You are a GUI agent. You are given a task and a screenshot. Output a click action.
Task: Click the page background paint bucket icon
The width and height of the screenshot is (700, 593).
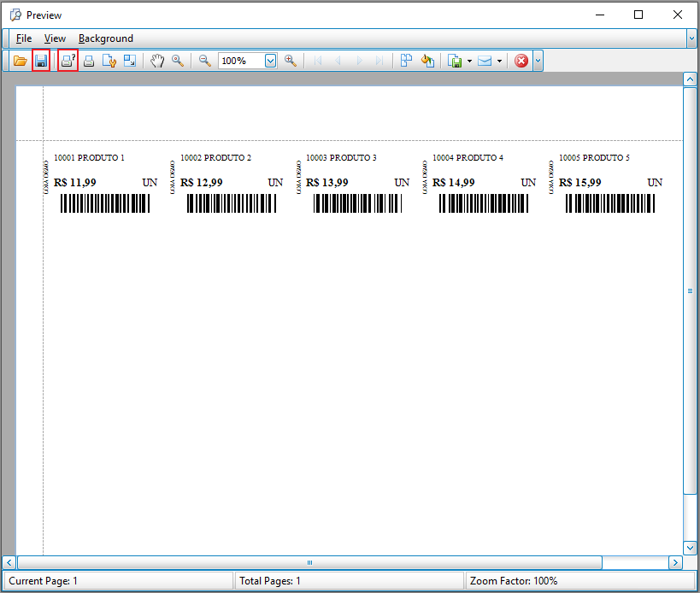pos(427,61)
